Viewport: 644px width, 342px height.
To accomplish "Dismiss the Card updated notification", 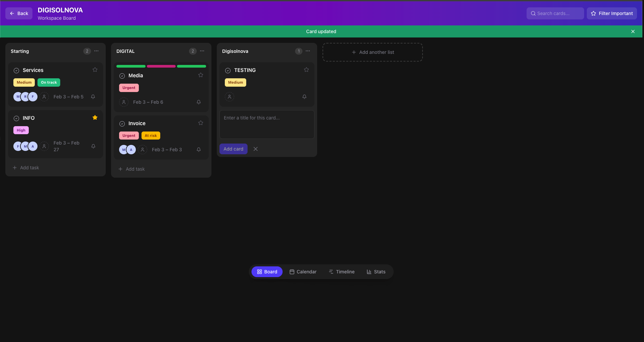I will tap(633, 31).
